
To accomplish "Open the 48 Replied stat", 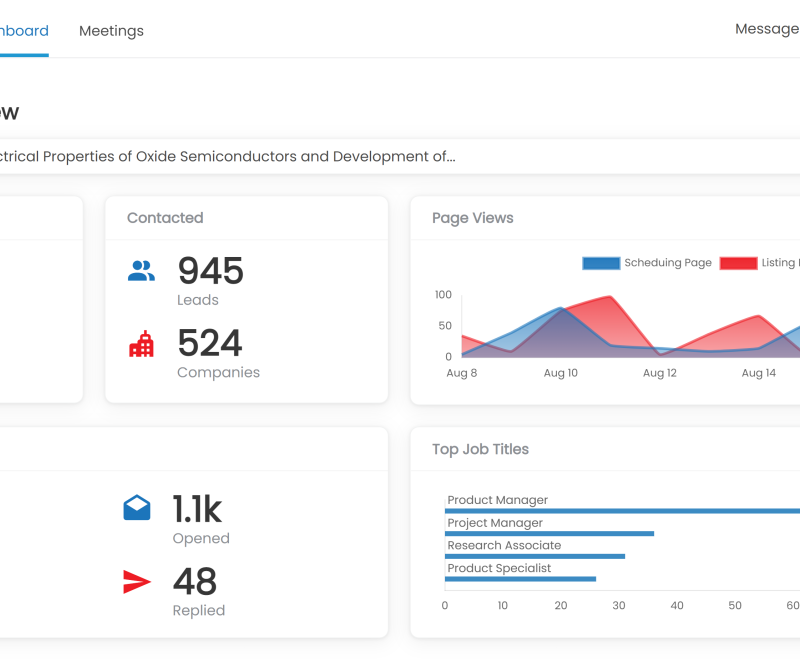I will pyautogui.click(x=195, y=582).
